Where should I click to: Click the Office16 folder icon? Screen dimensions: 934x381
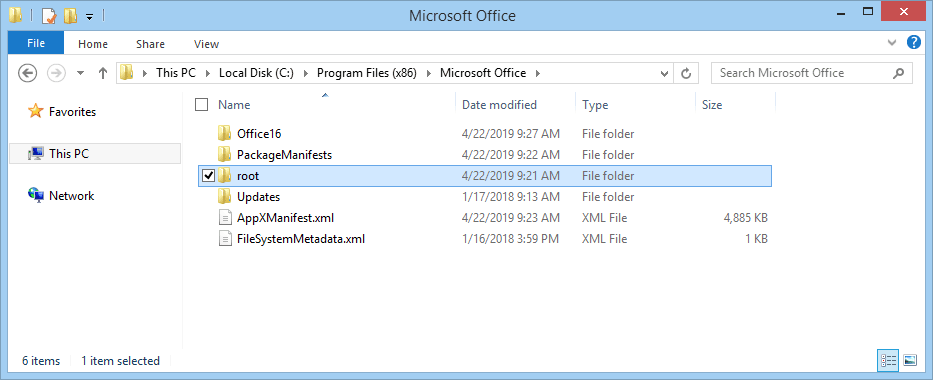(x=225, y=134)
